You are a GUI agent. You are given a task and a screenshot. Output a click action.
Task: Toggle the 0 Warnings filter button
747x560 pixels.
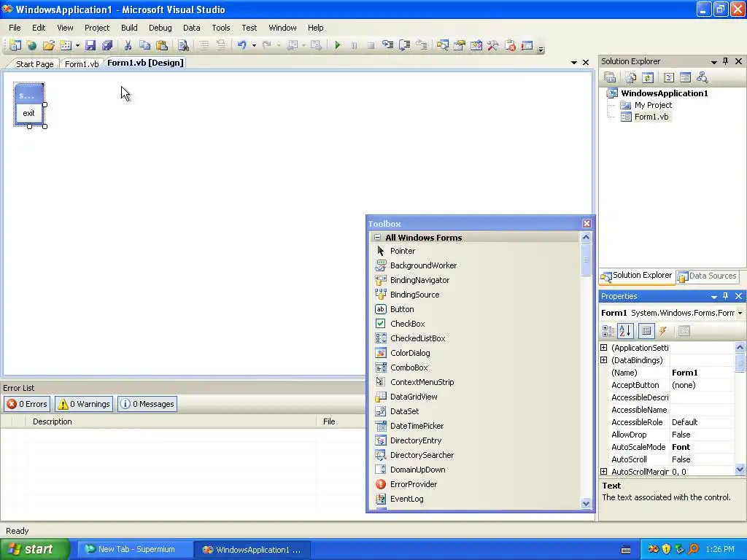[84, 404]
